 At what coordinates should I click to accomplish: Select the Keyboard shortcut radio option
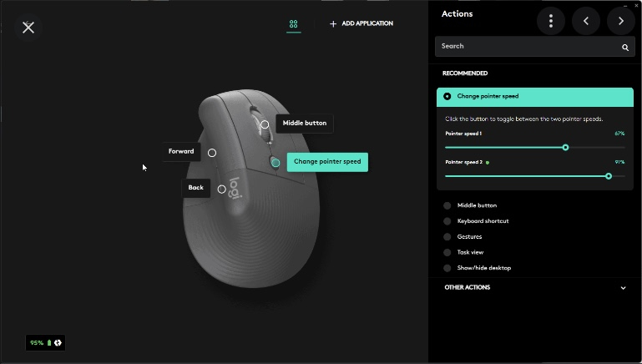pyautogui.click(x=447, y=221)
